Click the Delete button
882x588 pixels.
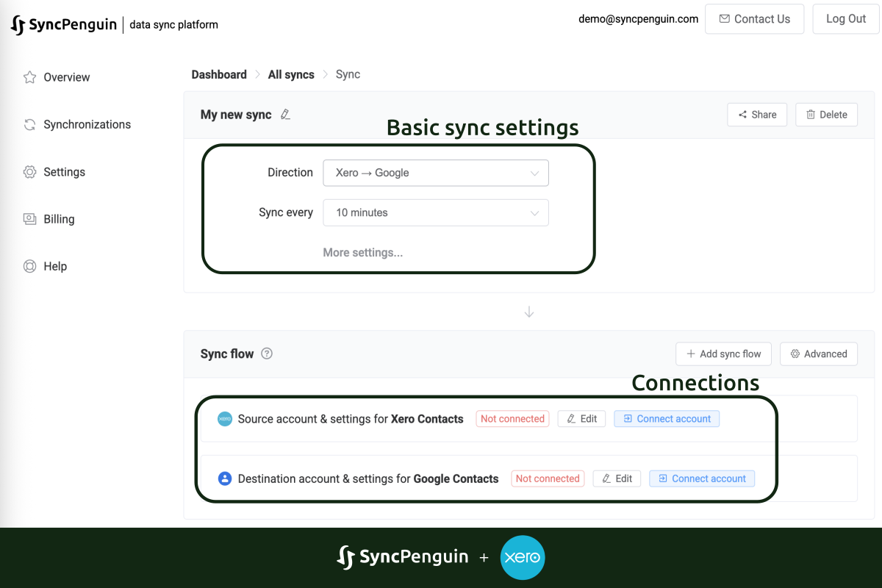tap(827, 115)
